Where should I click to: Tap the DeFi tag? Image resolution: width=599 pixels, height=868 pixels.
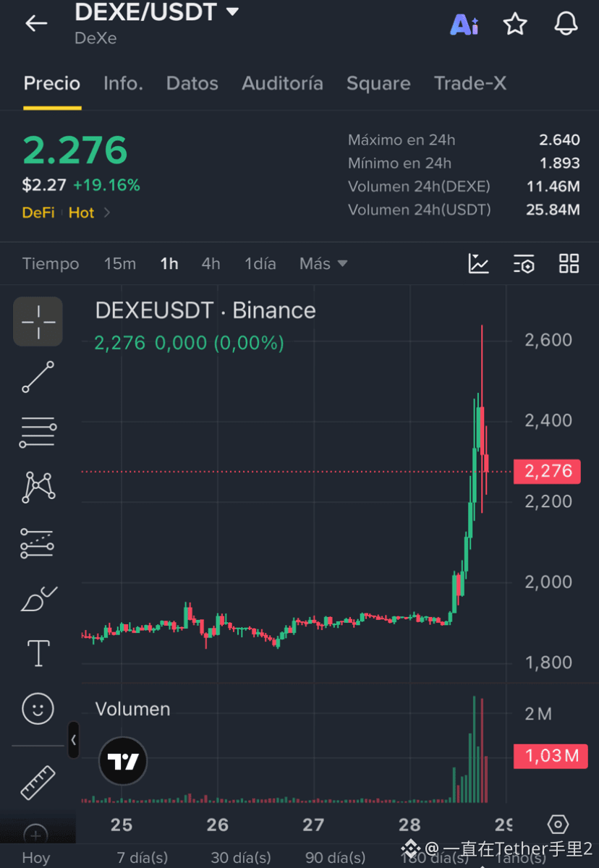pyautogui.click(x=38, y=213)
